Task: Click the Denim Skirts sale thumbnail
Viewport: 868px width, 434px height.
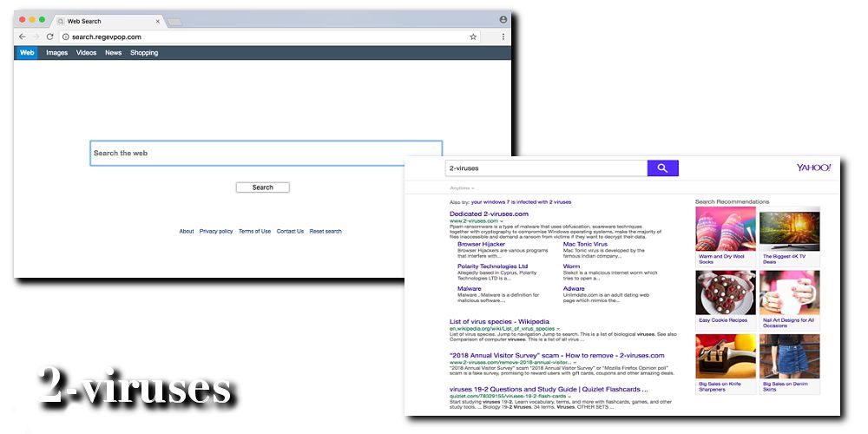Action: [789, 357]
